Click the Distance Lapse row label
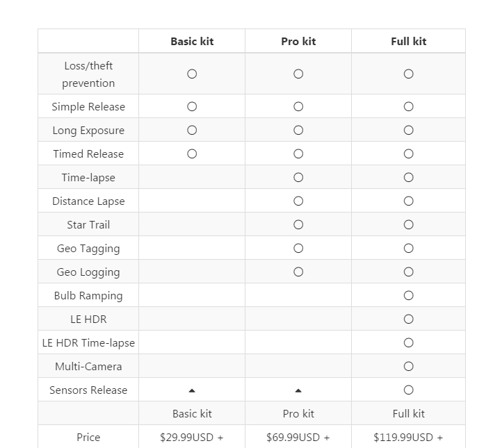This screenshot has width=493, height=448. [88, 201]
